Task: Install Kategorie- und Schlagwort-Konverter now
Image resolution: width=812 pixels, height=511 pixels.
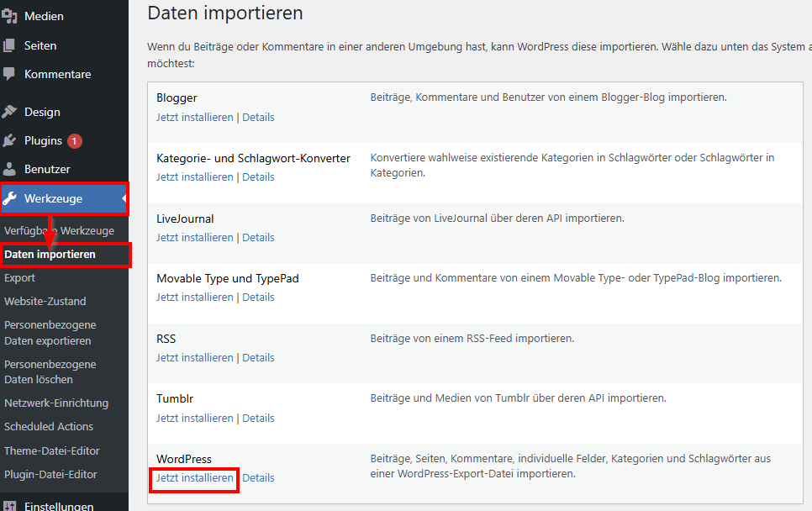Action: pos(195,177)
